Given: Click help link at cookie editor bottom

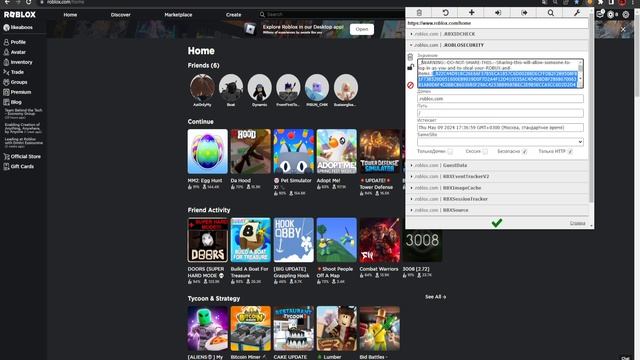Looking at the screenshot, I should 578,223.
